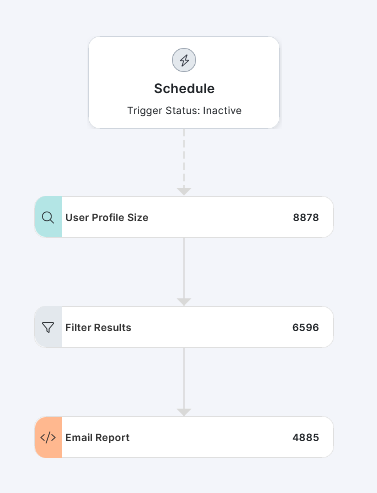Click arrowhead entering Email Report step
The width and height of the screenshot is (377, 493).
184,412
